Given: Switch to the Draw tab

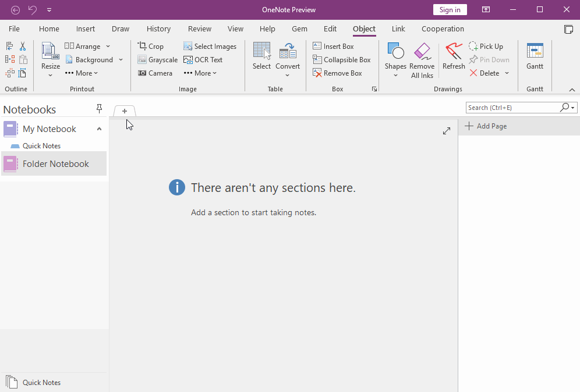Looking at the screenshot, I should pos(121,29).
